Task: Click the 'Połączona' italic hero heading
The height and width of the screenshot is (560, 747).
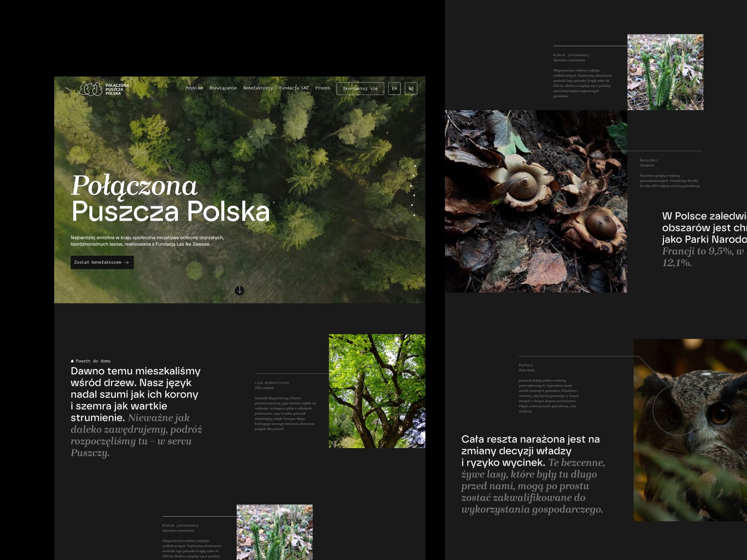Action: pos(134,186)
